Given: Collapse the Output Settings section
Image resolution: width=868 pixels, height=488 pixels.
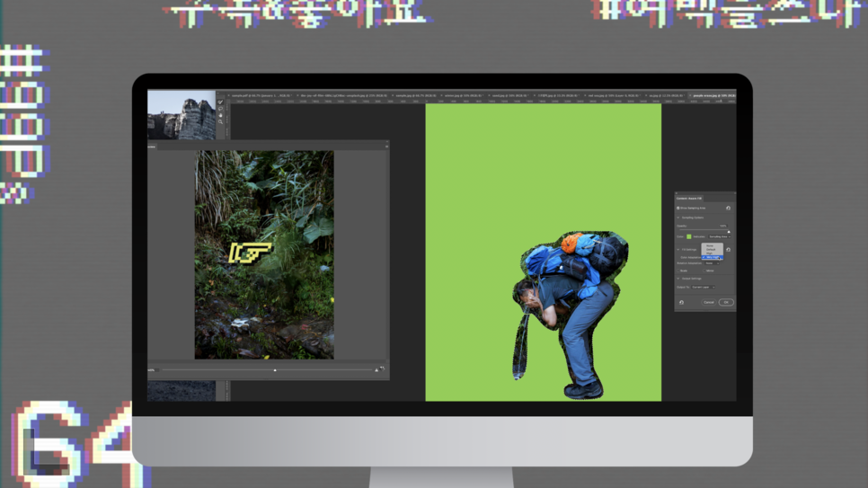Looking at the screenshot, I should tap(678, 279).
